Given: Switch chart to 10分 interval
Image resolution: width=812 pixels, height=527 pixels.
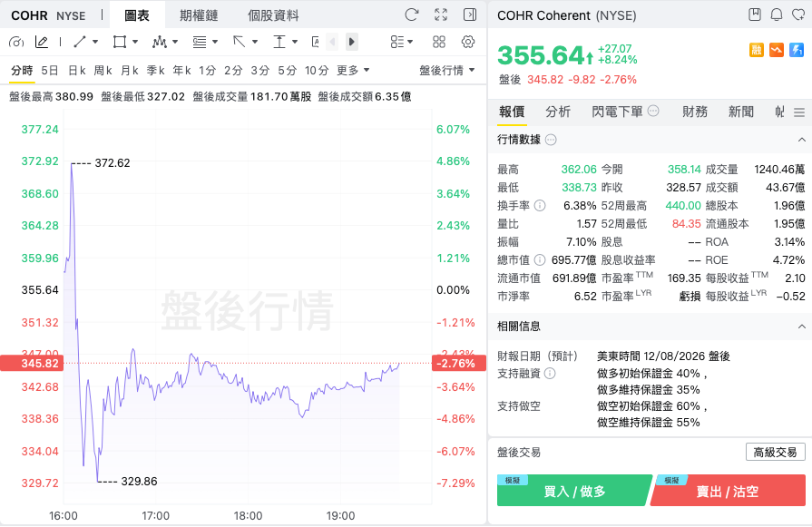Looking at the screenshot, I should pyautogui.click(x=317, y=71).
